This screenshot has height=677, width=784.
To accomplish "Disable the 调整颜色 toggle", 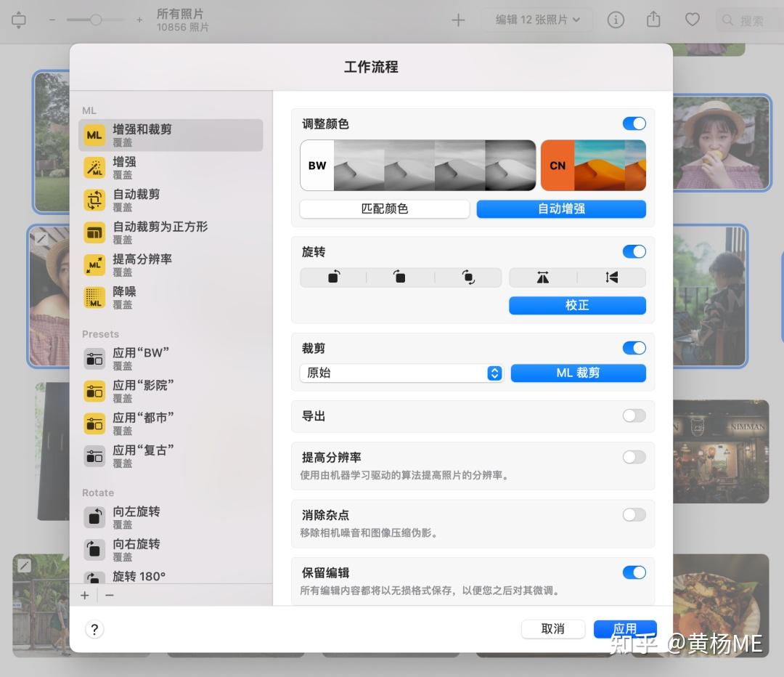I will 634,123.
